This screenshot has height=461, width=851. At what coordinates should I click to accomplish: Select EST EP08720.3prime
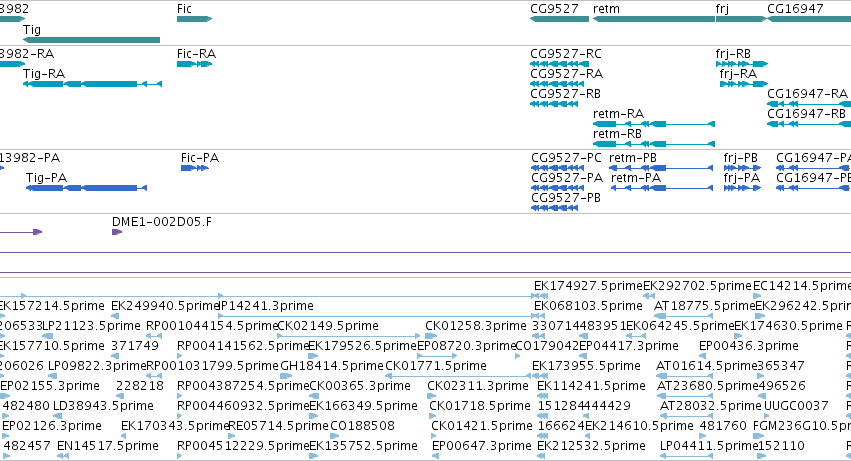466,346
